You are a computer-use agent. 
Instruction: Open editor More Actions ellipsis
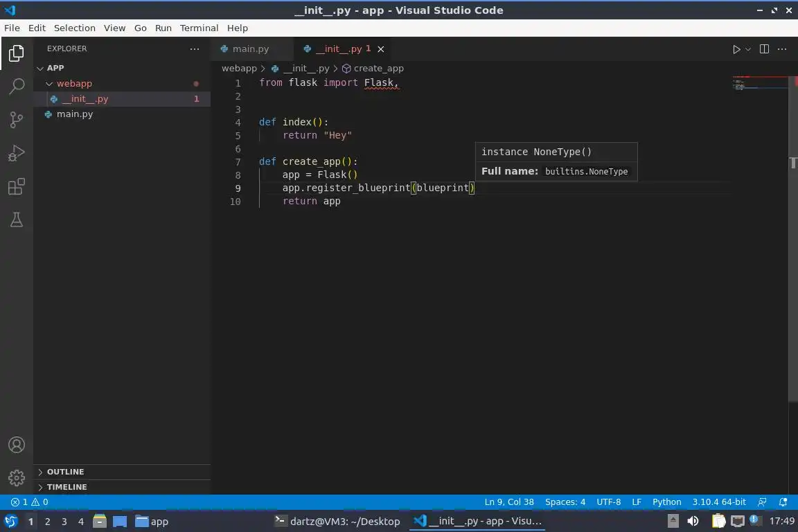point(782,49)
